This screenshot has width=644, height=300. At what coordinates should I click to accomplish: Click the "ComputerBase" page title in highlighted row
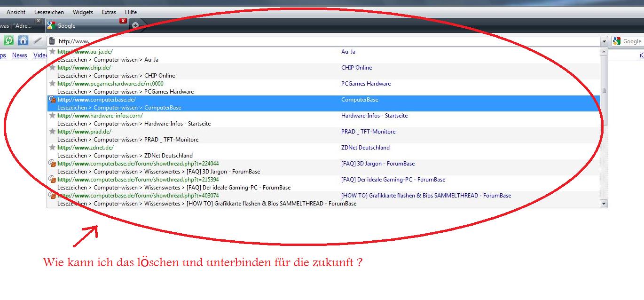[x=360, y=100]
